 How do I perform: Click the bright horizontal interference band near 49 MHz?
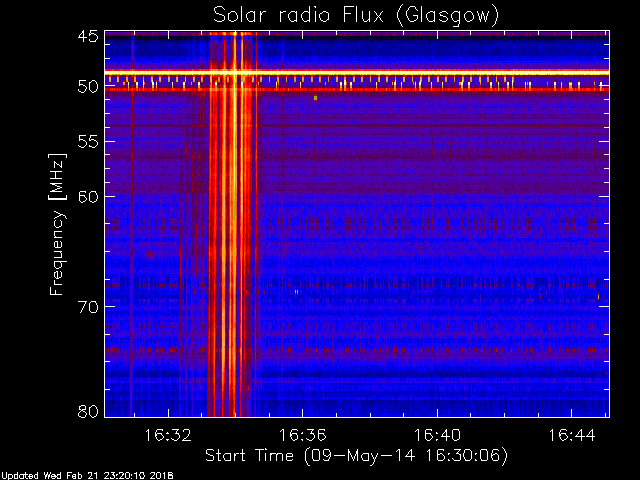[357, 72]
